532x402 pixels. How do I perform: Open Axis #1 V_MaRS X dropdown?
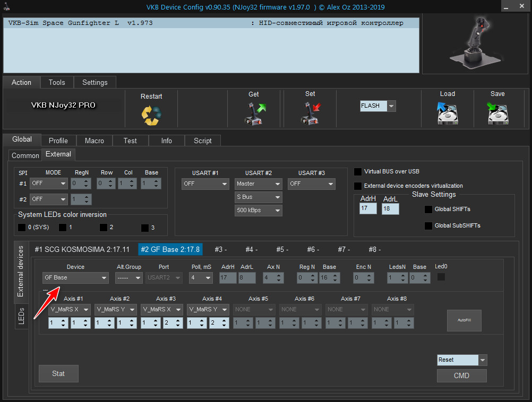click(70, 310)
